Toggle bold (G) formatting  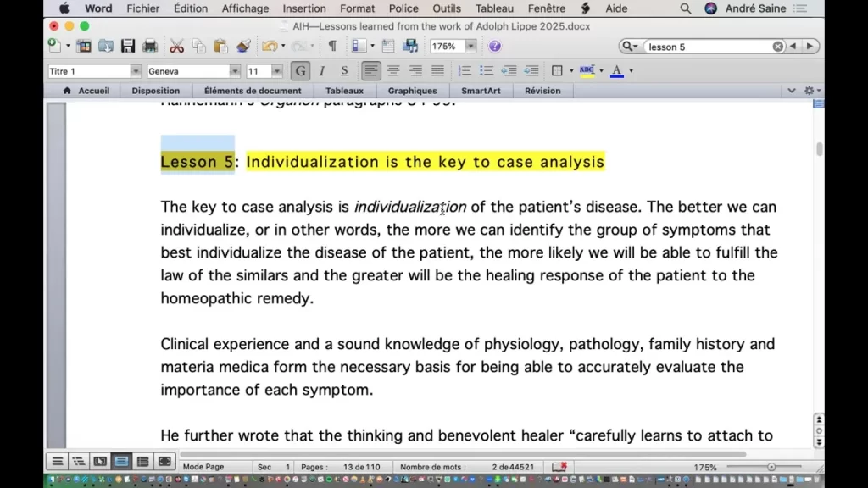click(300, 71)
